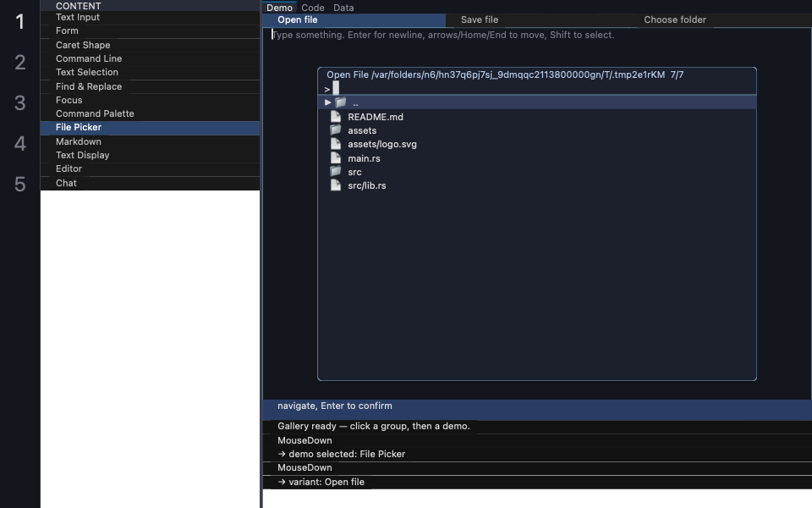
Task: Select gallery group 1
Action: 19,22
